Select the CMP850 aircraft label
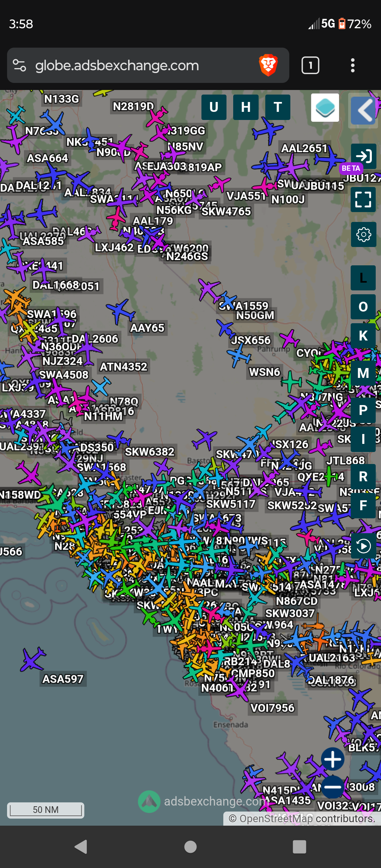This screenshot has width=381, height=868. click(253, 673)
